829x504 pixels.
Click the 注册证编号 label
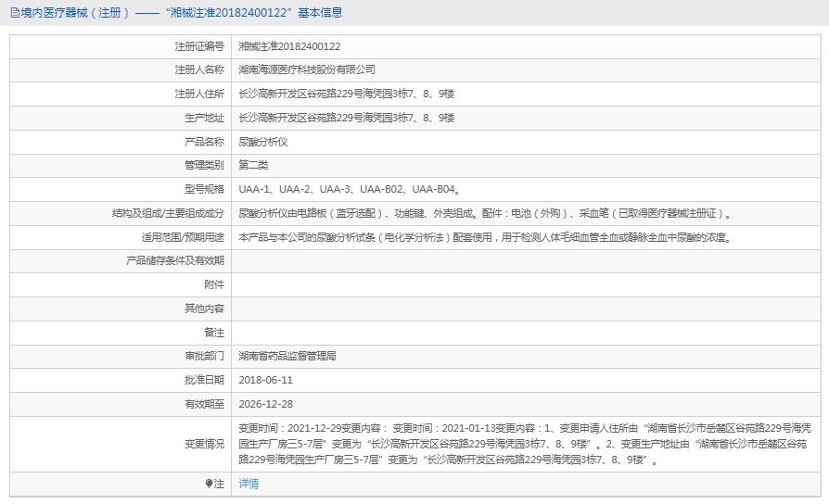point(199,46)
